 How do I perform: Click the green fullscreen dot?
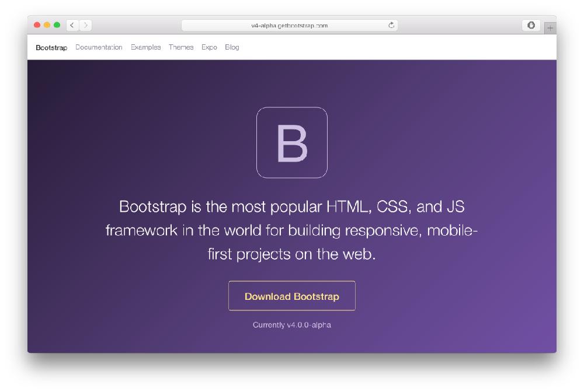[x=57, y=25]
